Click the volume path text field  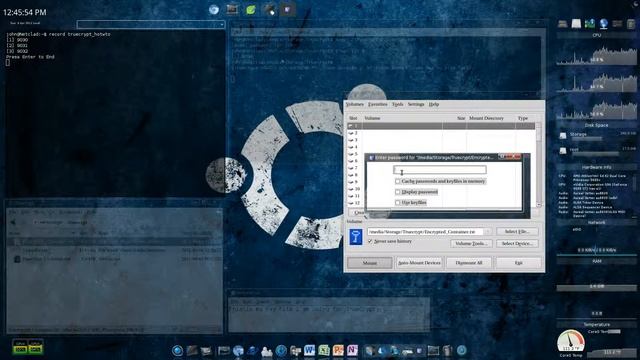426,232
